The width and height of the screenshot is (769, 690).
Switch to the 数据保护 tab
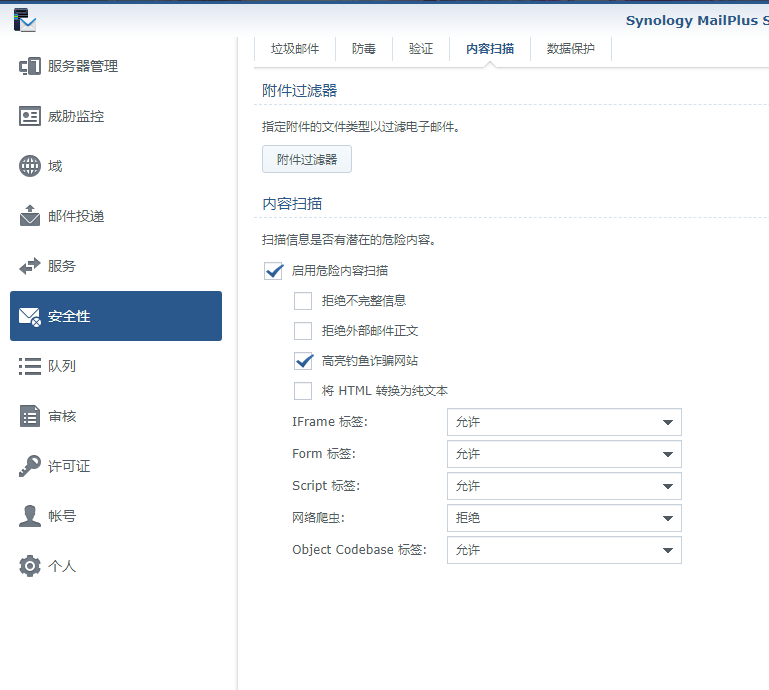[x=570, y=49]
